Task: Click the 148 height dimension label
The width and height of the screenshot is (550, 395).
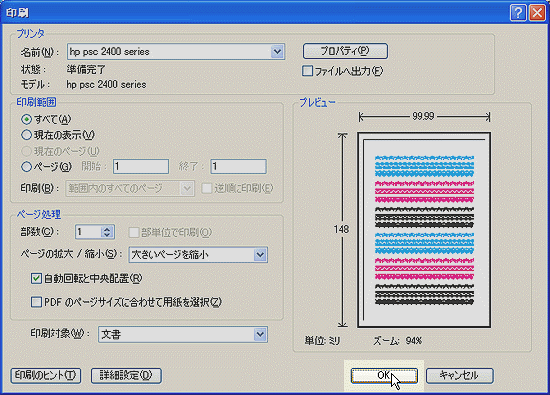Action: 341,229
